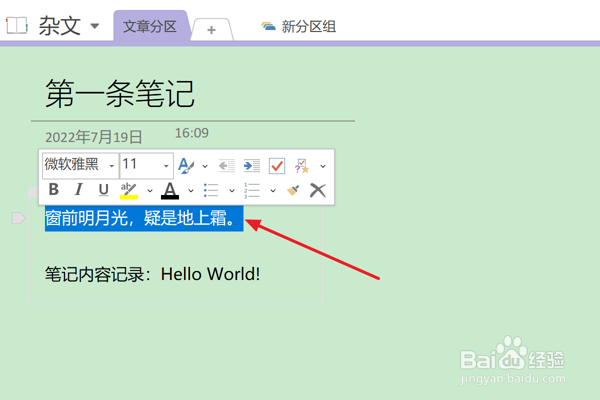
Task: Click the page title 第一条笔记
Action: pyautogui.click(x=120, y=94)
